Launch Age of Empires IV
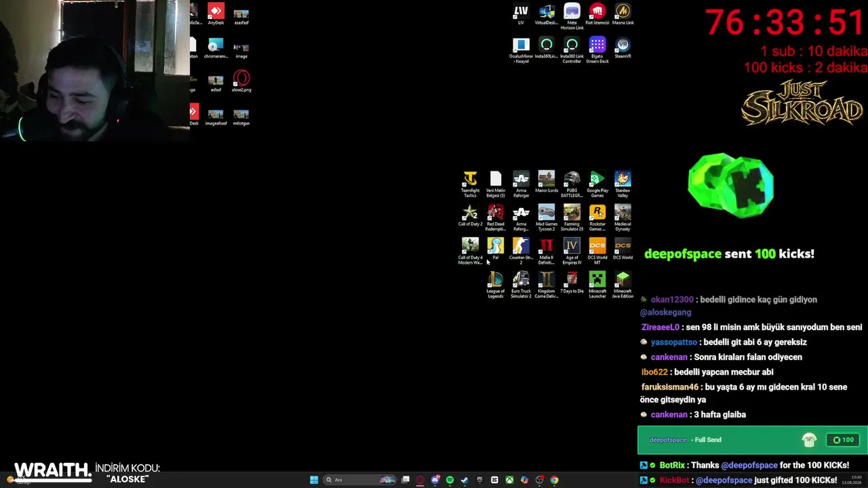 (572, 251)
